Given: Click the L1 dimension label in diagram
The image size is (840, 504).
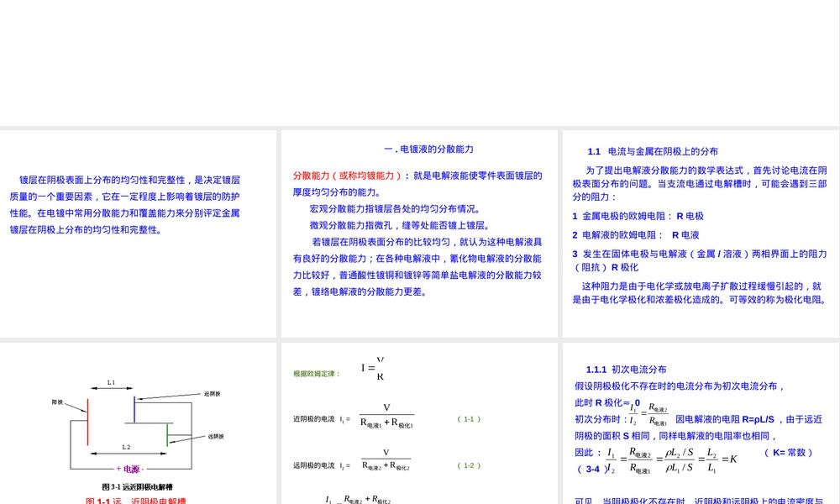Looking at the screenshot, I should 111,382.
